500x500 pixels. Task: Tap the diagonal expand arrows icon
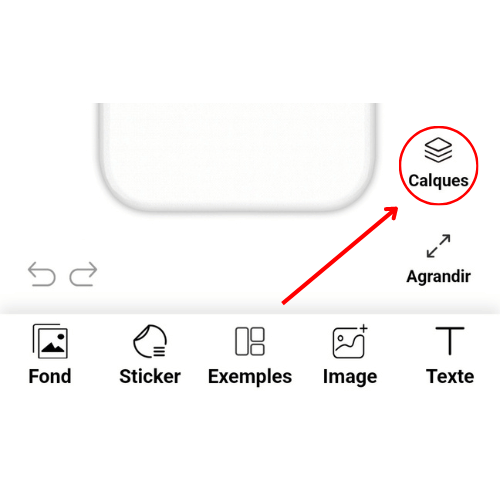[x=438, y=246]
